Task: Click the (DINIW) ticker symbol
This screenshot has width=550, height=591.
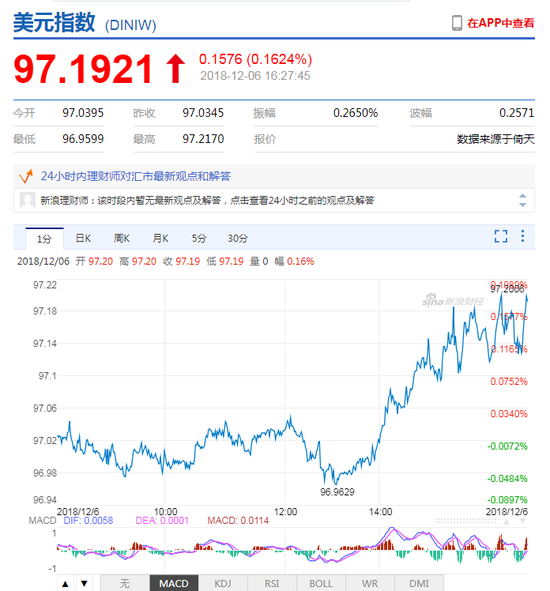Action: 130,25
